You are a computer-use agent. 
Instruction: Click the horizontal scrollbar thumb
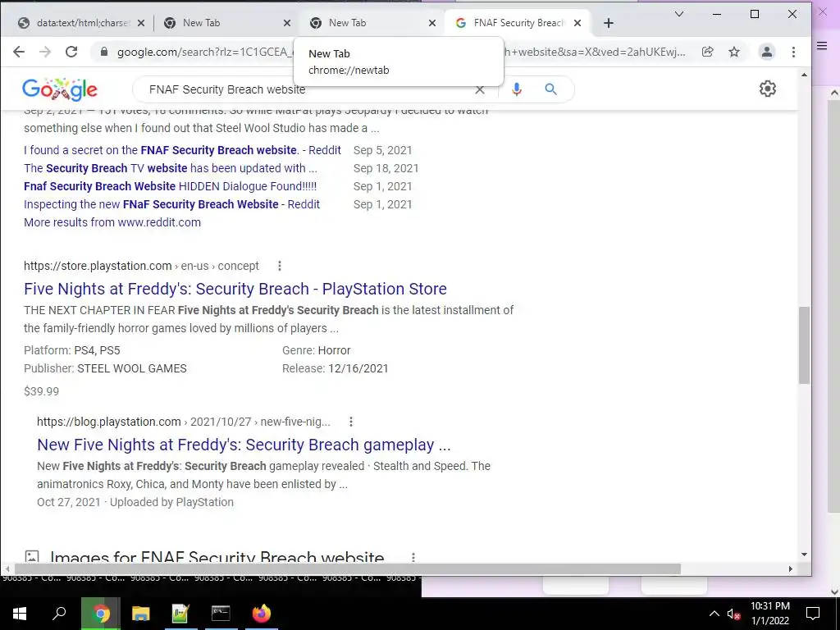click(x=347, y=569)
